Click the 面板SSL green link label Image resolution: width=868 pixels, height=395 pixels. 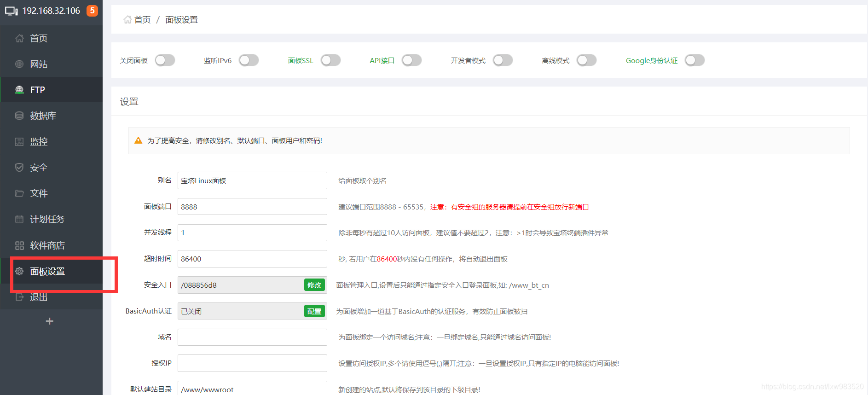(301, 61)
